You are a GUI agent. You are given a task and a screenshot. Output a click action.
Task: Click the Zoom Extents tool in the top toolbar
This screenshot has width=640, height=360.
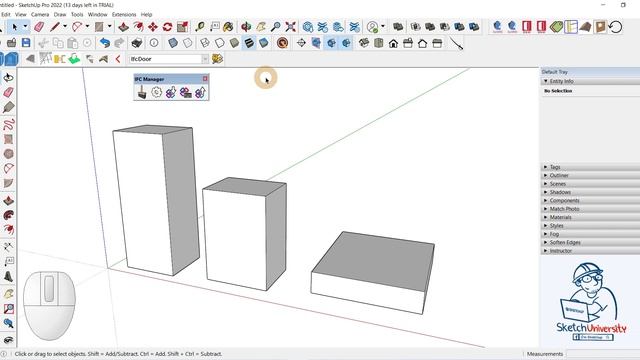[291, 27]
